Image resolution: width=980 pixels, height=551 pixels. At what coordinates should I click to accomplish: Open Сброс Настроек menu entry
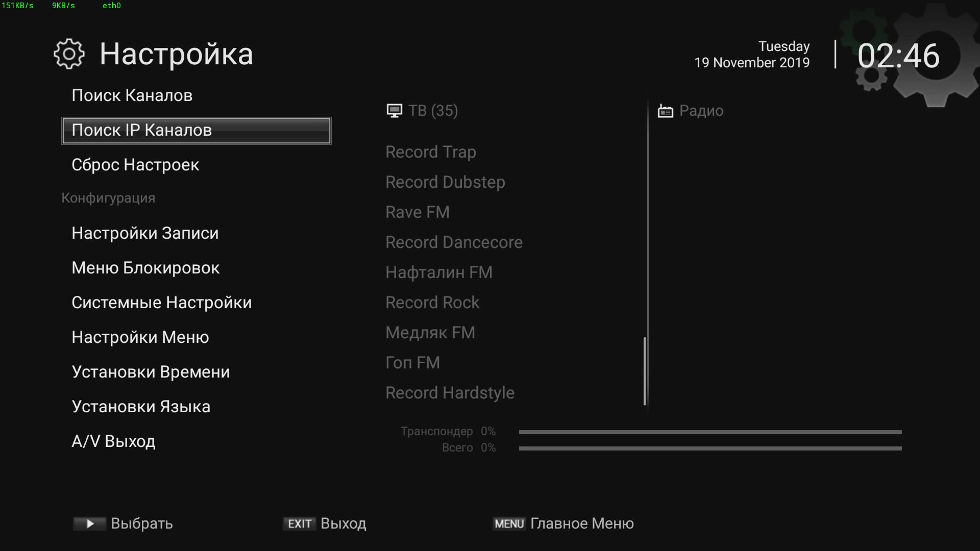pyautogui.click(x=135, y=165)
